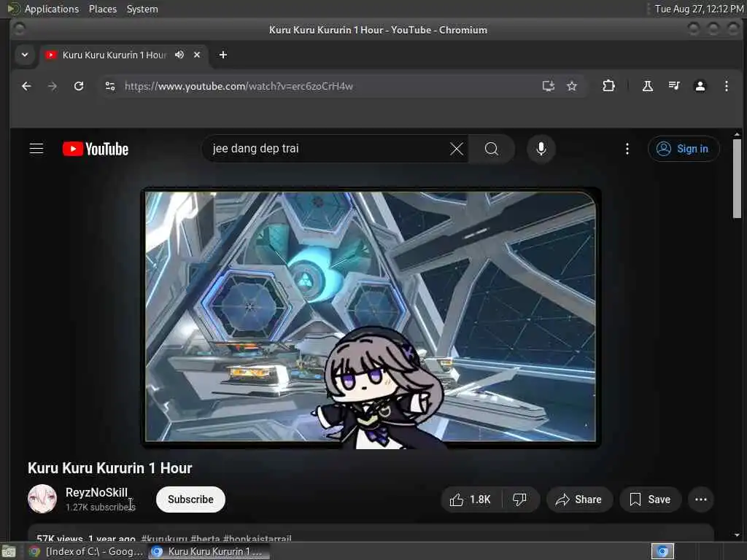Image resolution: width=747 pixels, height=560 pixels.
Task: Mute tab via speaker icon
Action: [x=179, y=55]
